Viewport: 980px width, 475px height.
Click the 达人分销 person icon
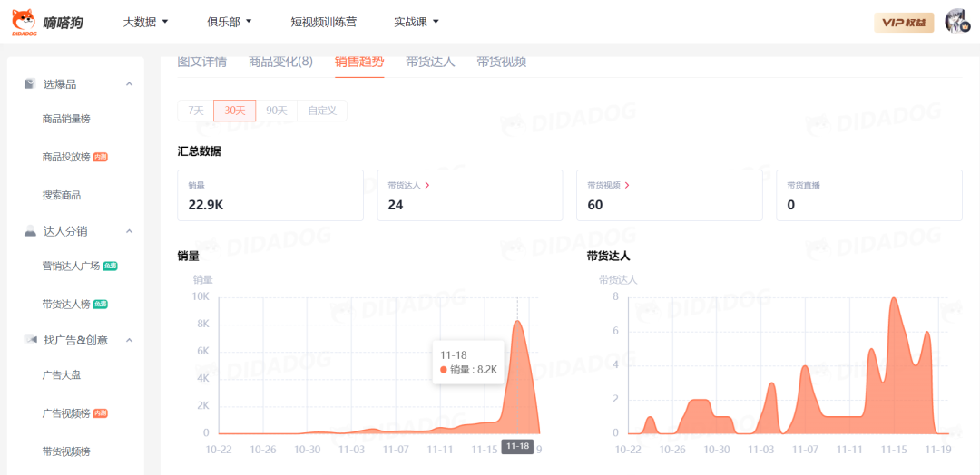[29, 231]
